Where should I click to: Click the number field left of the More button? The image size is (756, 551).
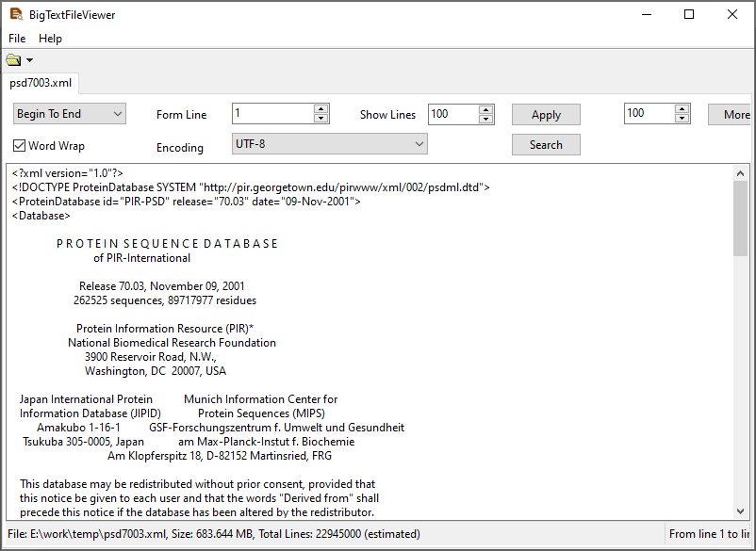point(649,113)
